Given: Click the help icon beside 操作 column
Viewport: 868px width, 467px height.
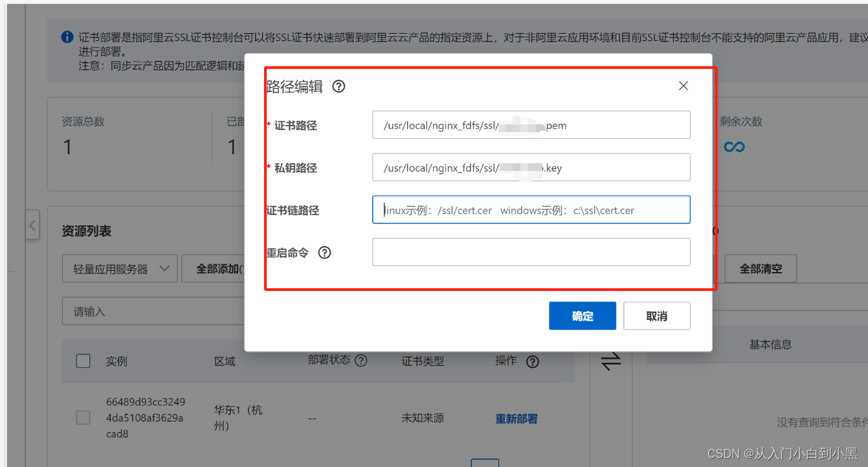Looking at the screenshot, I should tap(533, 361).
